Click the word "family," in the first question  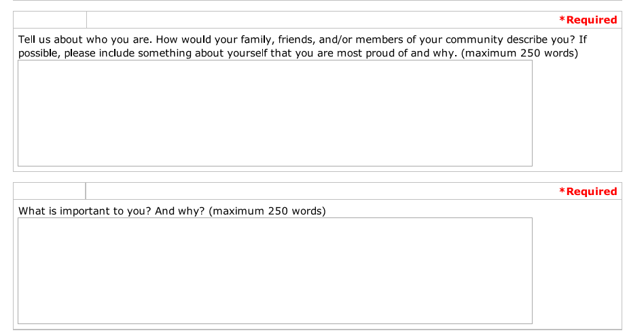257,39
